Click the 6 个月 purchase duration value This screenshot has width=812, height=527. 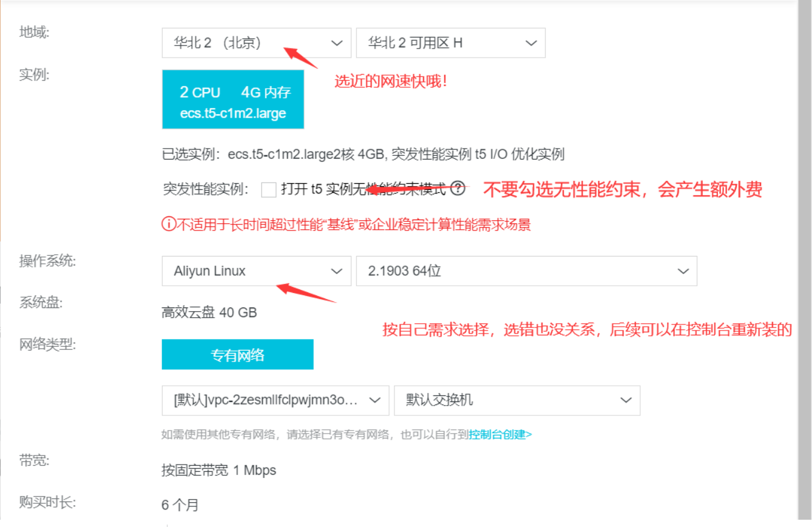180,505
